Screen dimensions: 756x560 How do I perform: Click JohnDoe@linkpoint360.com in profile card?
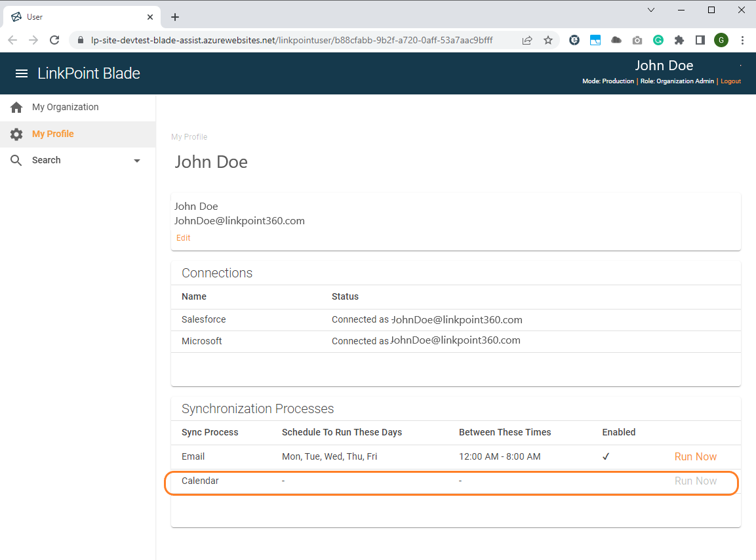coord(239,221)
